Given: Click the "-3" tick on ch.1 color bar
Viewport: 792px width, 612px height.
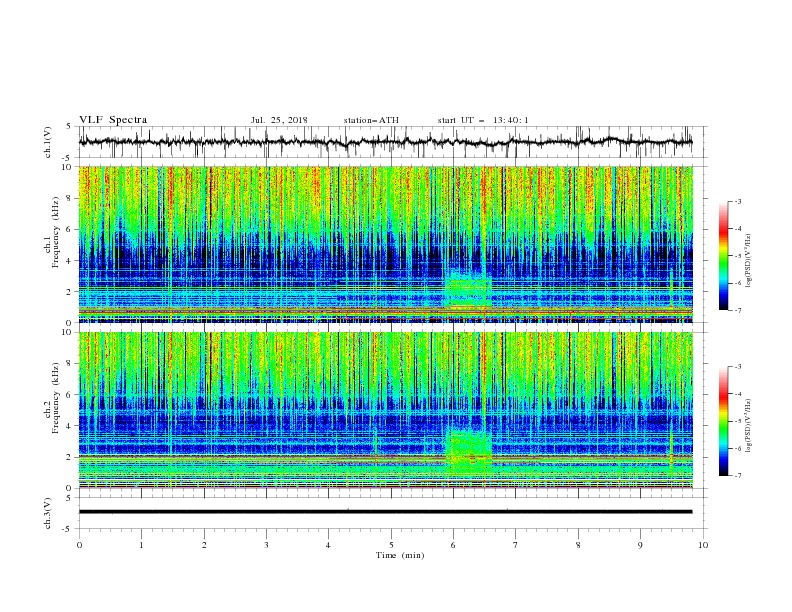Looking at the screenshot, I should click(738, 201).
